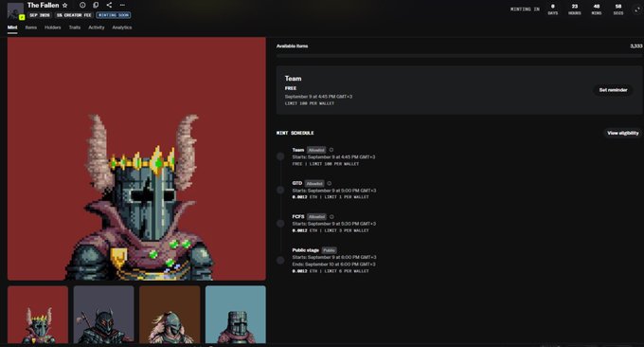Click the SECS value in the countdown
The image size is (644, 347).
618,7
